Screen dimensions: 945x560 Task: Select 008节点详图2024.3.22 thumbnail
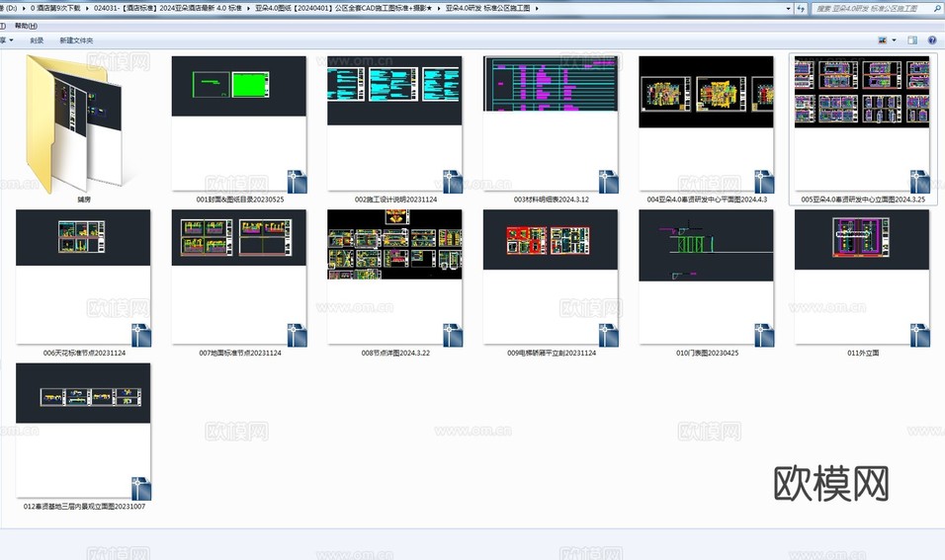click(394, 277)
